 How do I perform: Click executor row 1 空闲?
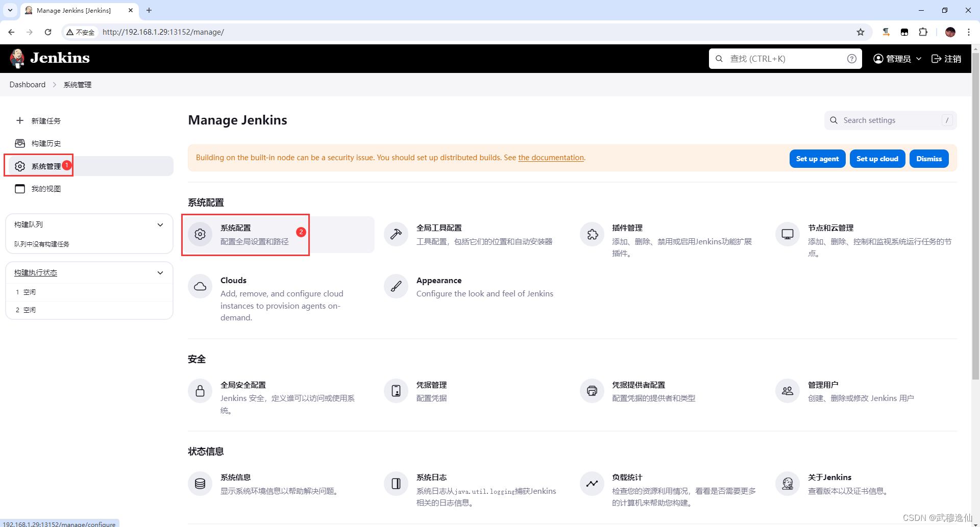click(x=89, y=292)
